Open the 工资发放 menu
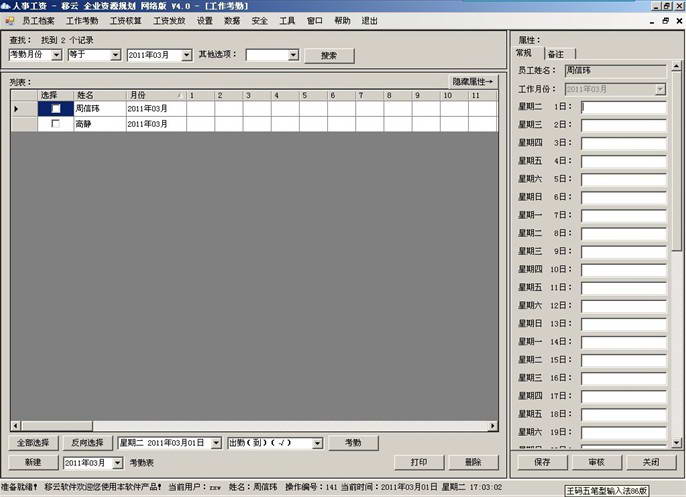The image size is (686, 497). point(169,21)
